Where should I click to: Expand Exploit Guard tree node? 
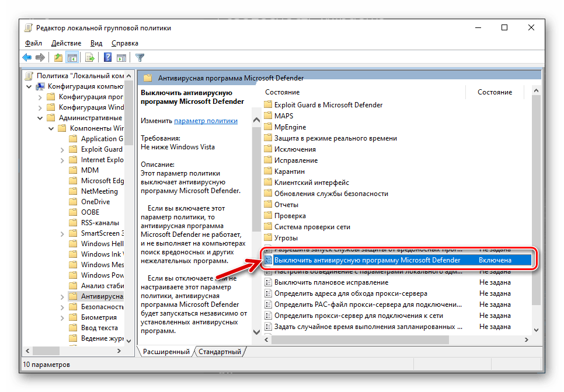[x=62, y=149]
